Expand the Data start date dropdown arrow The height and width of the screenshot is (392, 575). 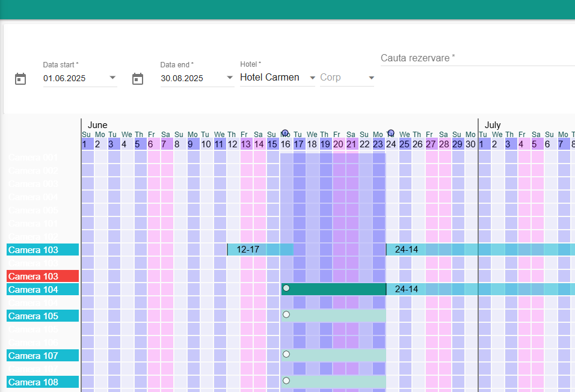point(112,78)
